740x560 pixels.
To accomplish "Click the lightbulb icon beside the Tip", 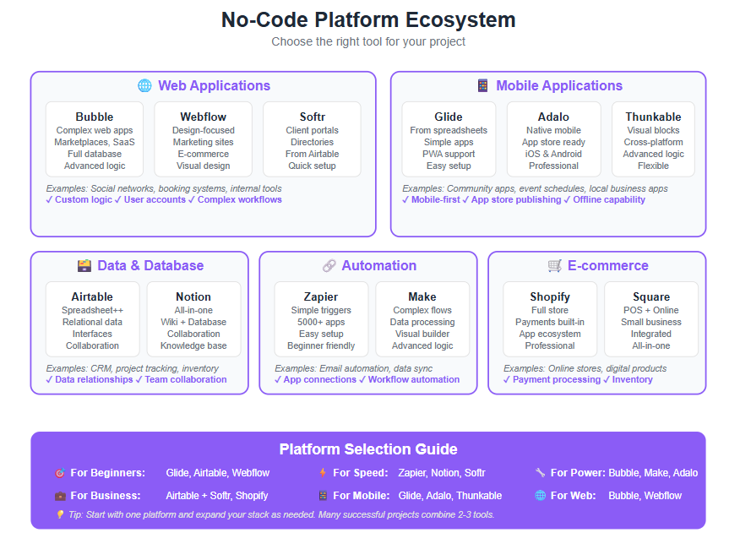I will tap(60, 514).
